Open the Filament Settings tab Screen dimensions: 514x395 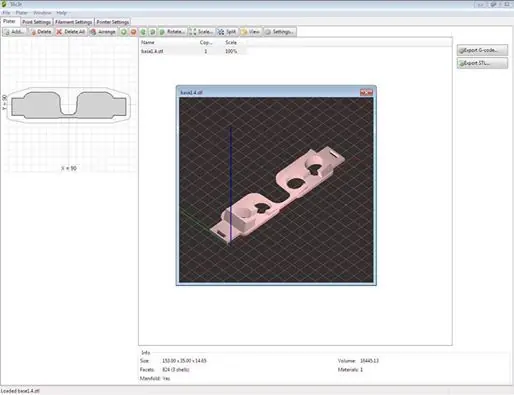(x=74, y=22)
